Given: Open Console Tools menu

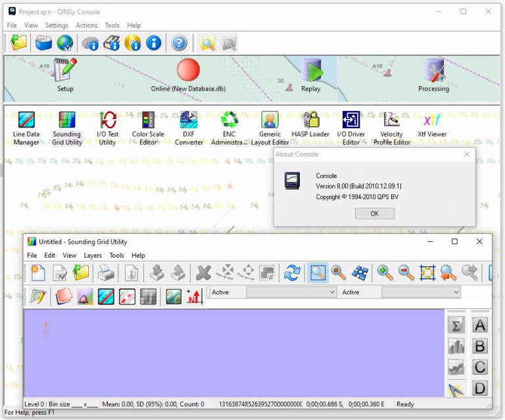Looking at the screenshot, I should [x=112, y=25].
